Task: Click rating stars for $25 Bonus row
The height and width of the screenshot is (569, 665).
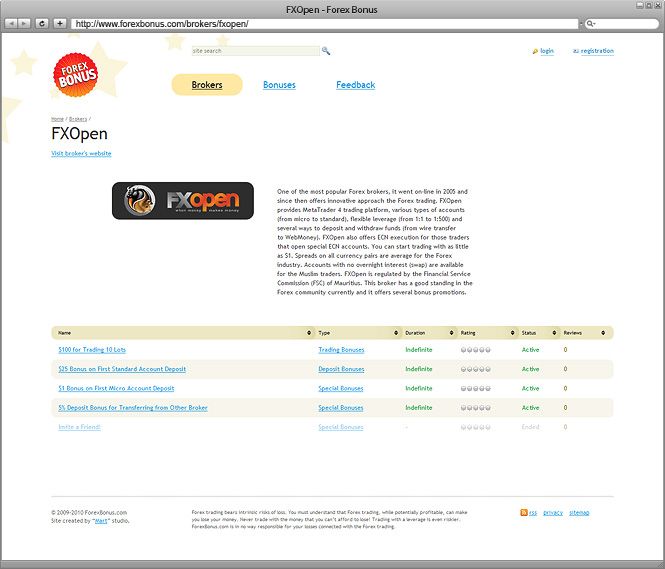Action: 475,369
